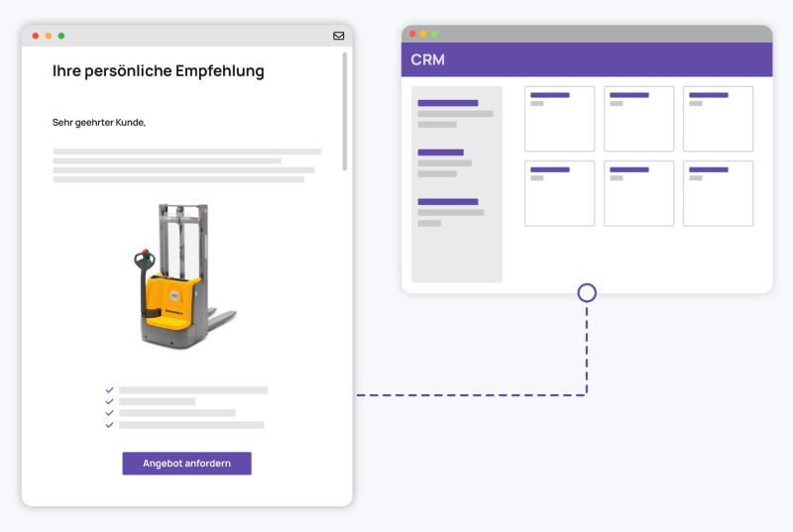Select the first entry in CRM sidebar
The width and height of the screenshot is (793, 532).
pyautogui.click(x=455, y=114)
